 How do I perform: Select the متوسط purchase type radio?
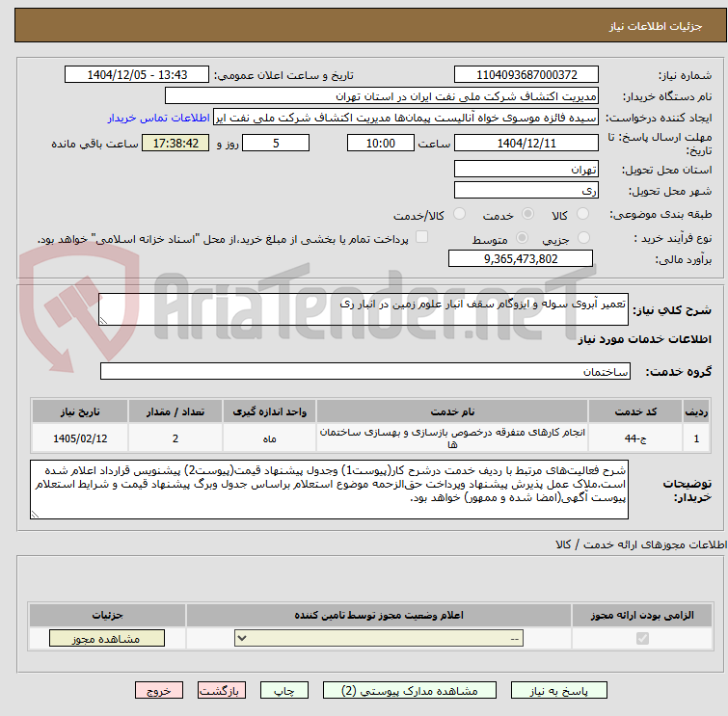522,238
